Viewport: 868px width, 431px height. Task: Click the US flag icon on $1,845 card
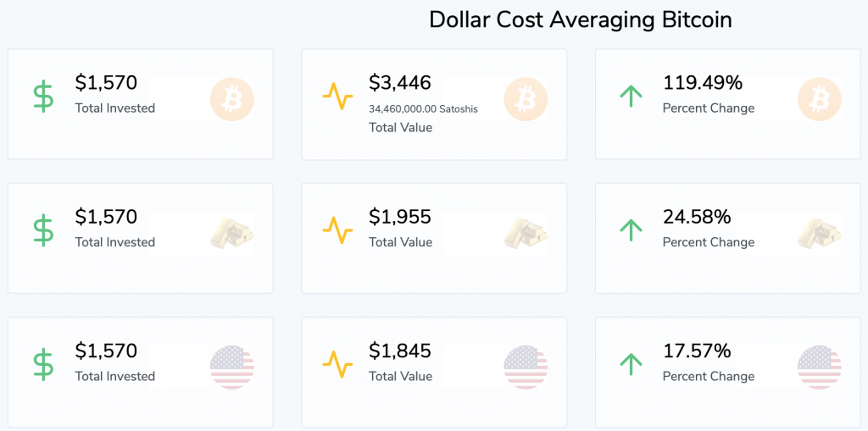click(526, 367)
